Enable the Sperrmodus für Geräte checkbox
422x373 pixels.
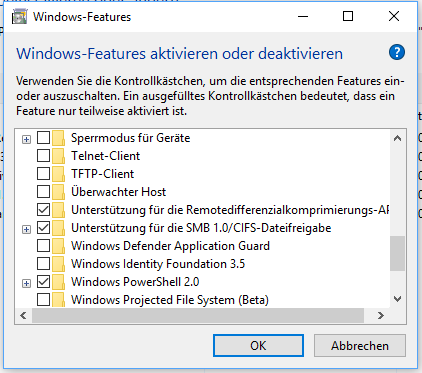coord(43,137)
